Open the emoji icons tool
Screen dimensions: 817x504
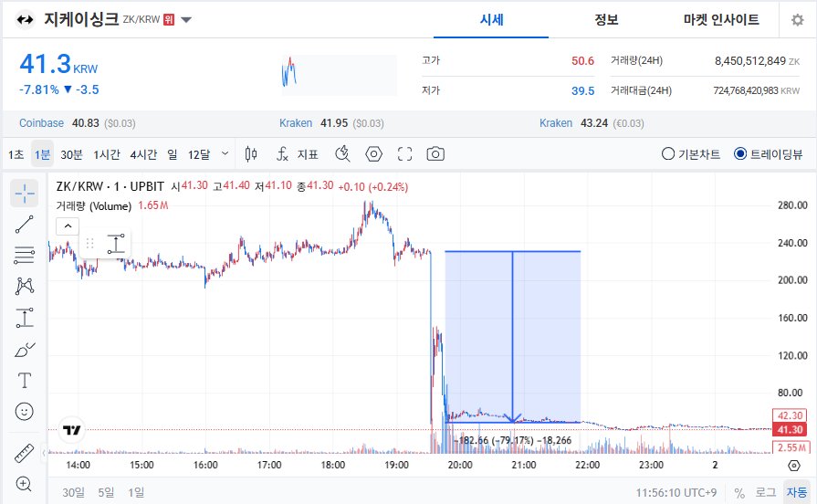(x=25, y=412)
